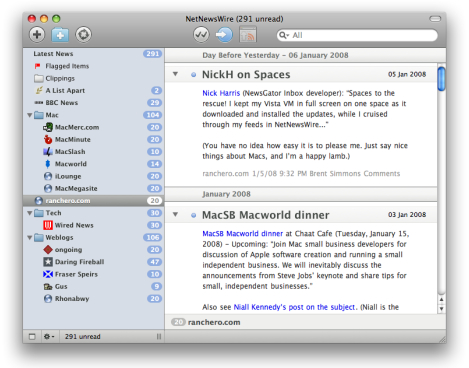Click the MacMegasite globe icon

48,188
